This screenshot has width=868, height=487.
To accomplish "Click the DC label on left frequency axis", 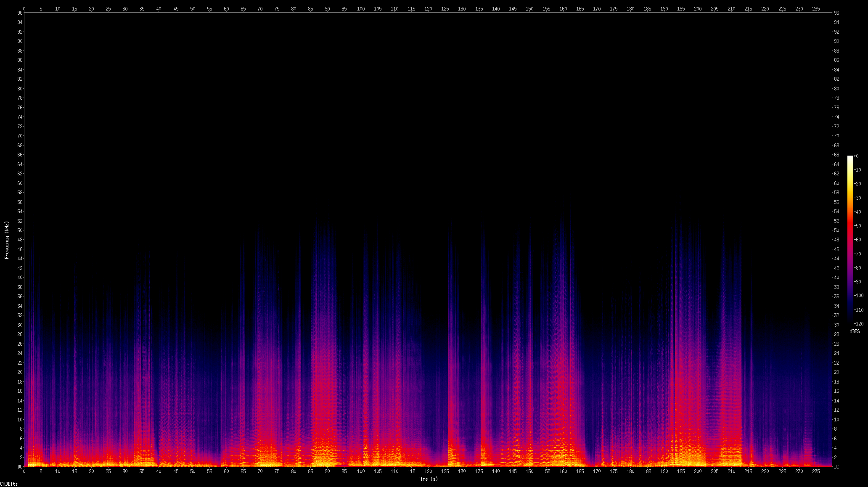I will [x=20, y=467].
